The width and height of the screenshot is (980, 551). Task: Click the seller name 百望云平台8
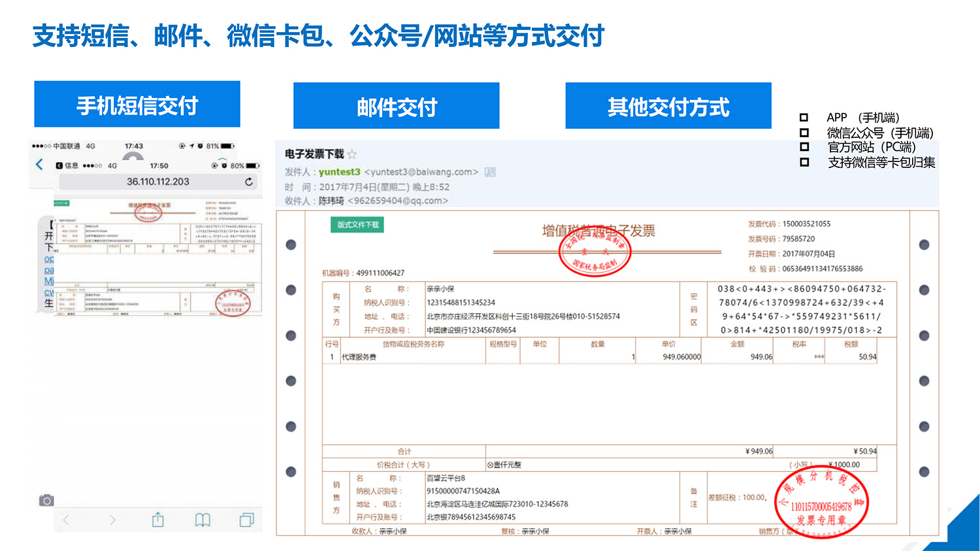(x=446, y=478)
